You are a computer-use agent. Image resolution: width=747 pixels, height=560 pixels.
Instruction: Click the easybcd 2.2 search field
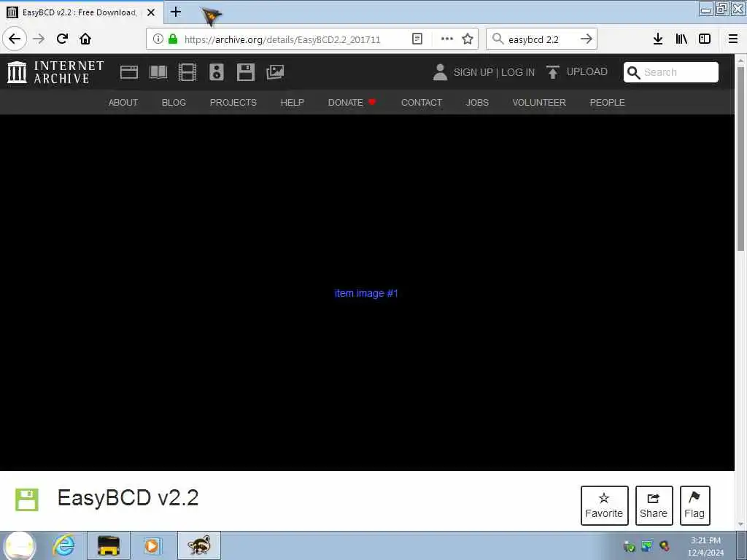point(541,39)
